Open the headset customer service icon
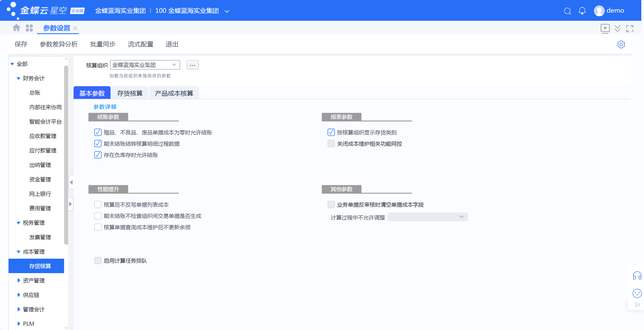Screen dimensions: 644x330 point(637,276)
